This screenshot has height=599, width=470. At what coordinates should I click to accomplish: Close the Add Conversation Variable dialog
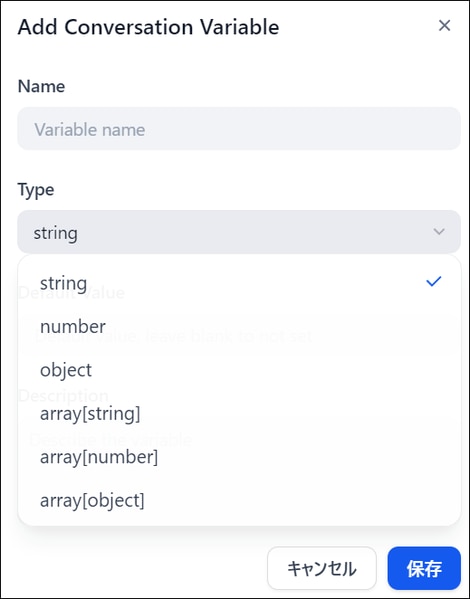(444, 26)
